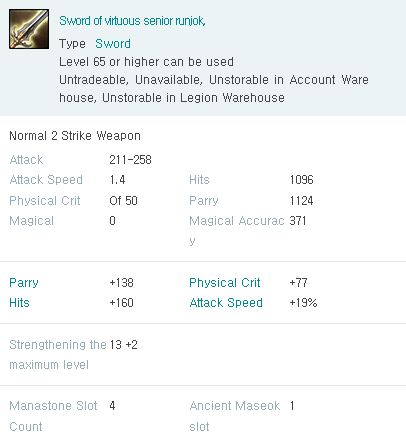Select the Attack value 211-258
Screen dimensions: 406x445
130,160
